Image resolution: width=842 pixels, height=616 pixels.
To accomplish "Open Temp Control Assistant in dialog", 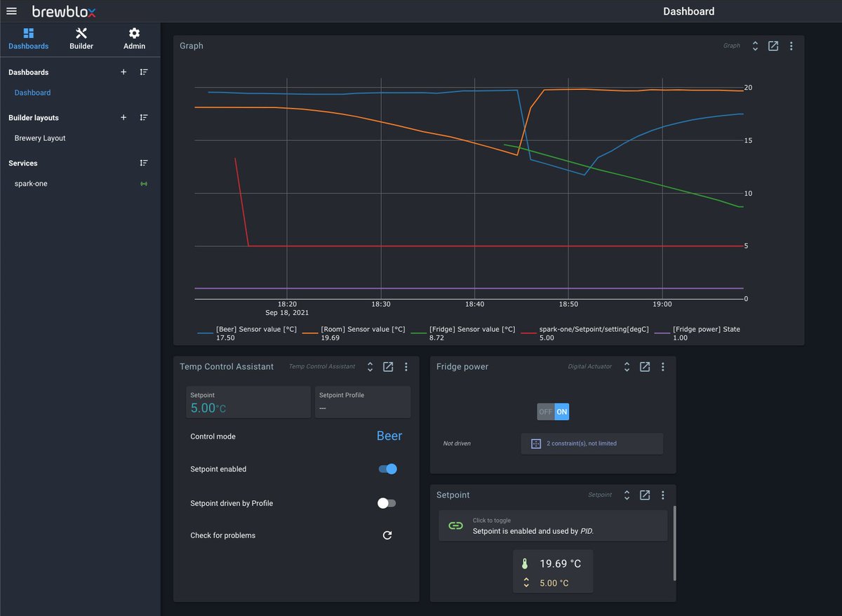I will point(388,366).
